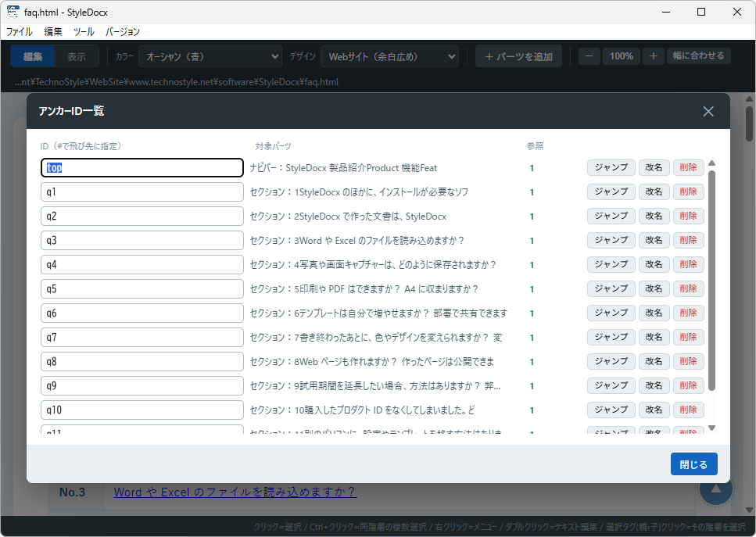Rename the top anchor with 改名

pos(654,167)
